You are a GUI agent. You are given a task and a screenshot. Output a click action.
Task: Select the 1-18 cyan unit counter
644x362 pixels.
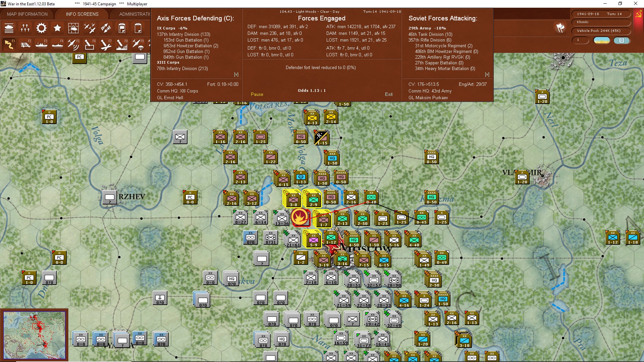(633, 238)
